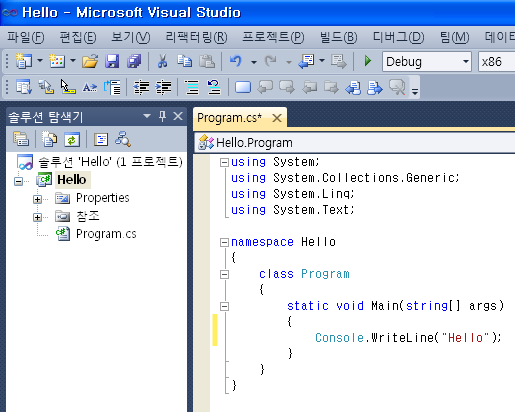Image resolution: width=515 pixels, height=412 pixels.
Task: Collapse the namespace Hello block
Action: tap(224, 242)
